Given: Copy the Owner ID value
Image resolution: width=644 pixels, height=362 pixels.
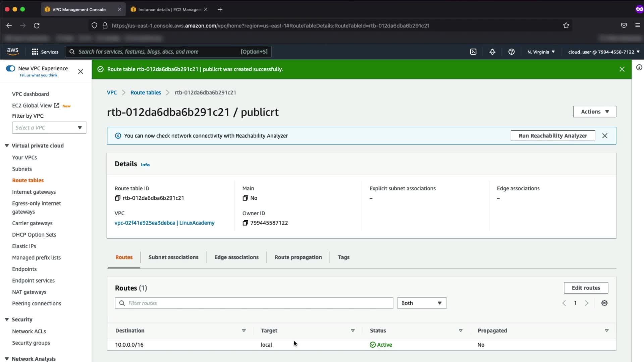Looking at the screenshot, I should 245,223.
